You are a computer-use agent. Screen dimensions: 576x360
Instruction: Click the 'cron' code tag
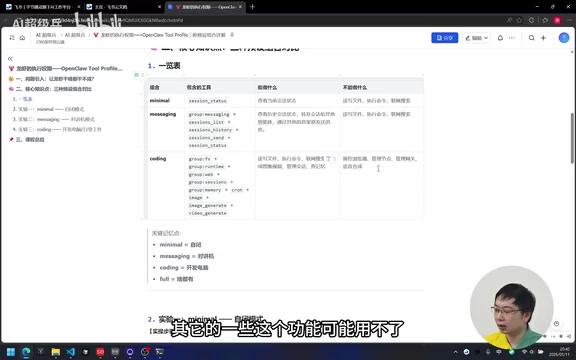[237, 190]
